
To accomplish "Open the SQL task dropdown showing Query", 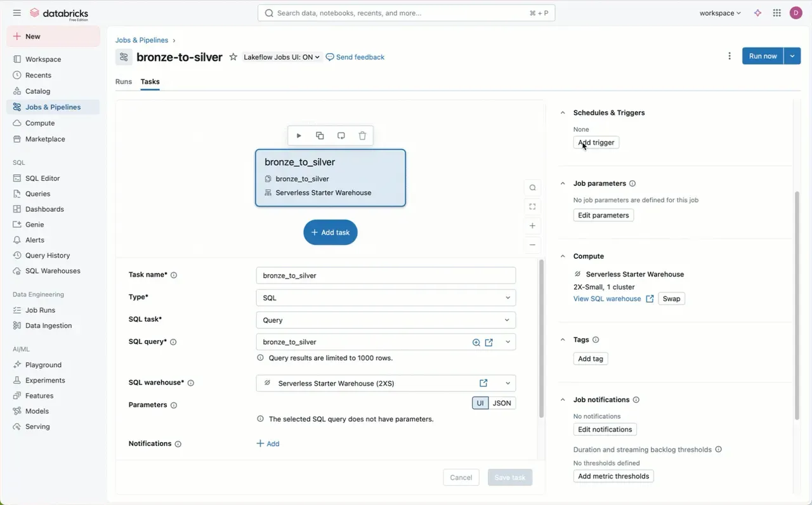I will pos(386,320).
